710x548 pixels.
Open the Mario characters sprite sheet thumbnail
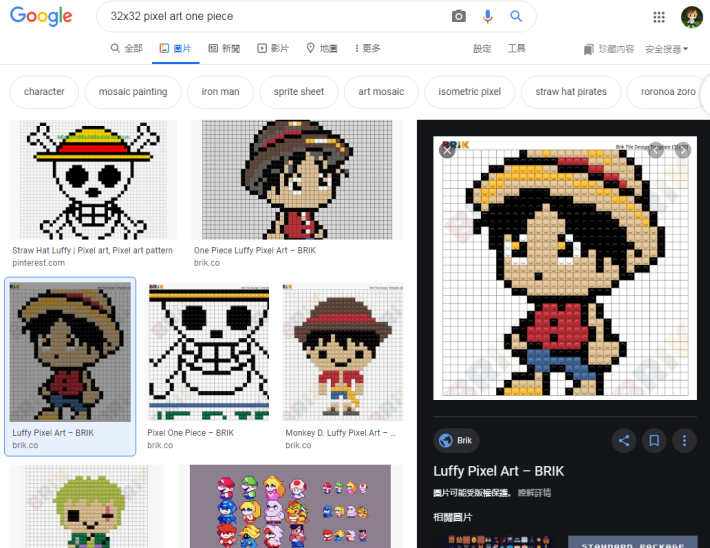pos(290,506)
